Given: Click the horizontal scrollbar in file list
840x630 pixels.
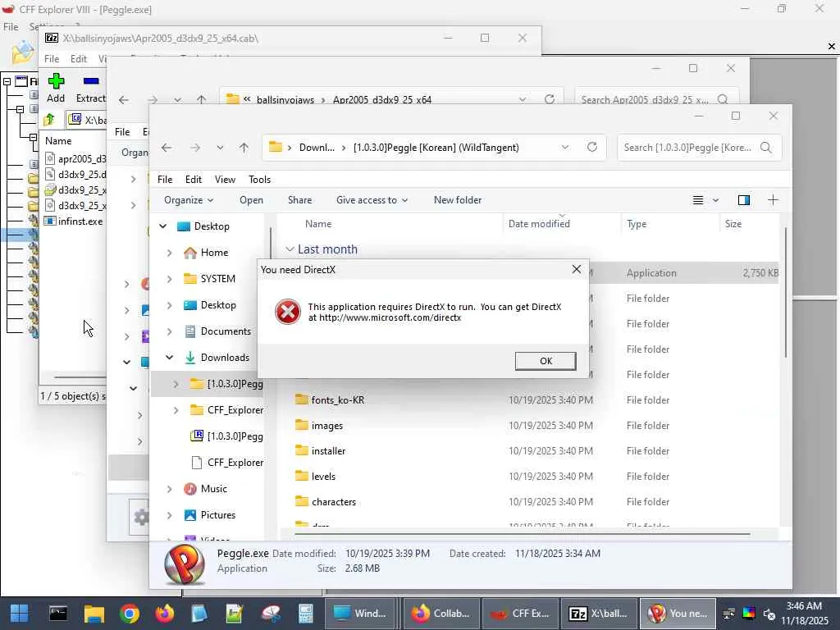Looking at the screenshot, I should click(523, 533).
